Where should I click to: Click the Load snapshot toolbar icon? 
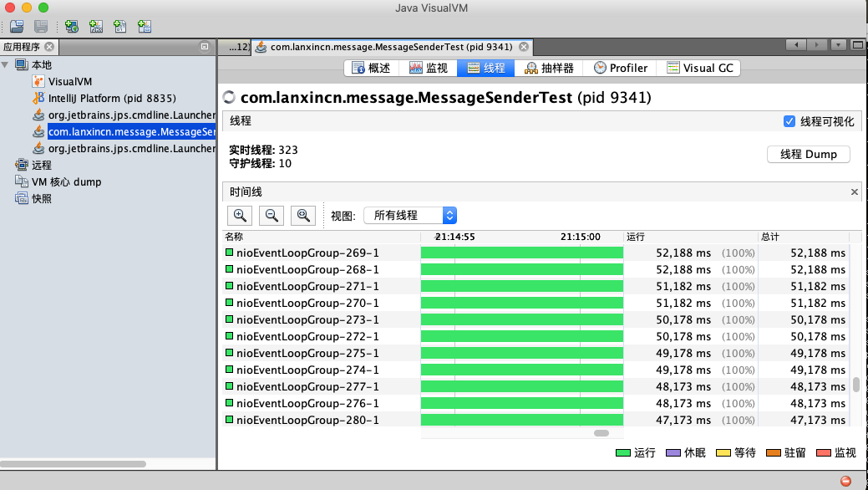[x=18, y=26]
